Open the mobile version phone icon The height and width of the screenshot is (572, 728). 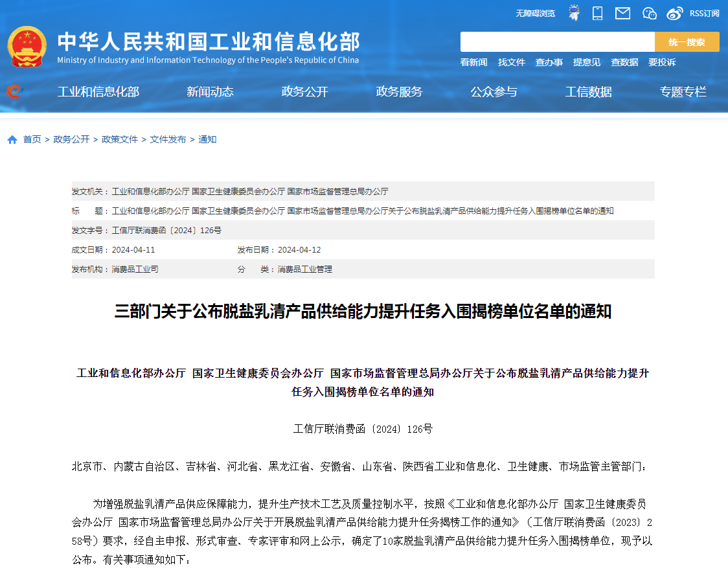point(597,13)
